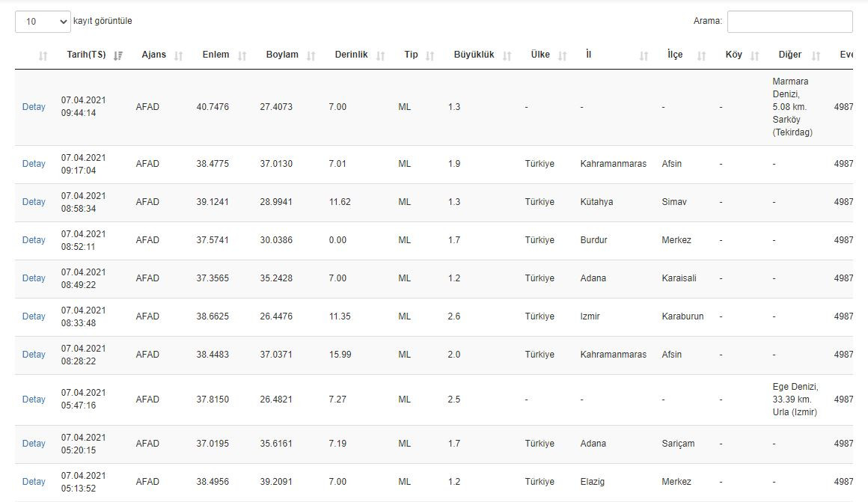Sort the Derinlik column via arrows
This screenshot has height=502, width=868.
380,55
